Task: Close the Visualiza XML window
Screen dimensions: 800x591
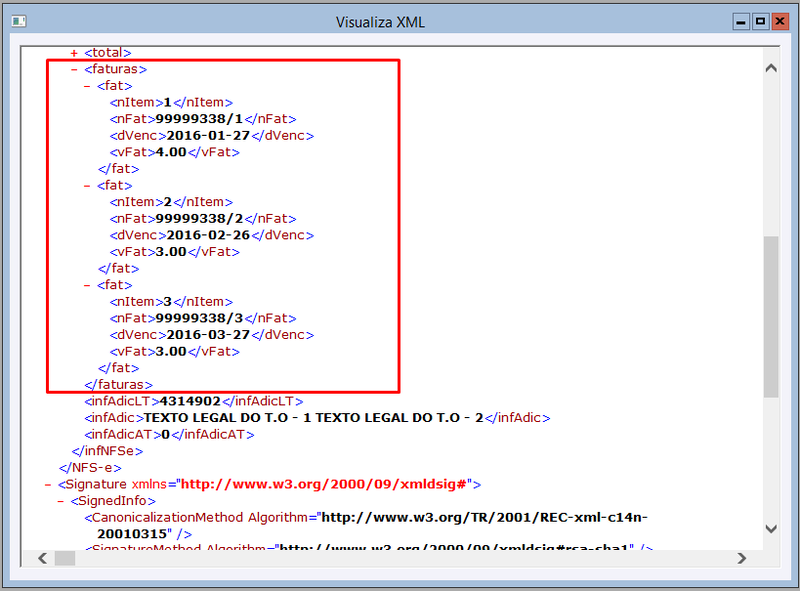Action: (x=780, y=22)
